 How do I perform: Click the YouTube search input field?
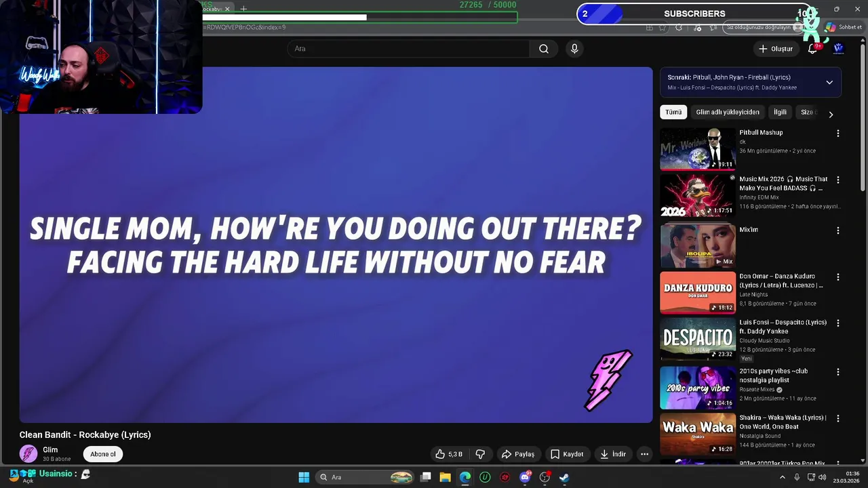pos(408,49)
